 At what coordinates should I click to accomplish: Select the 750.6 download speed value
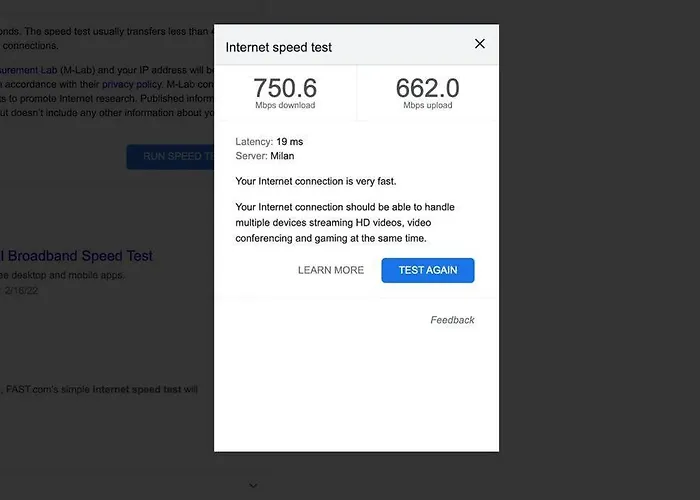click(285, 88)
